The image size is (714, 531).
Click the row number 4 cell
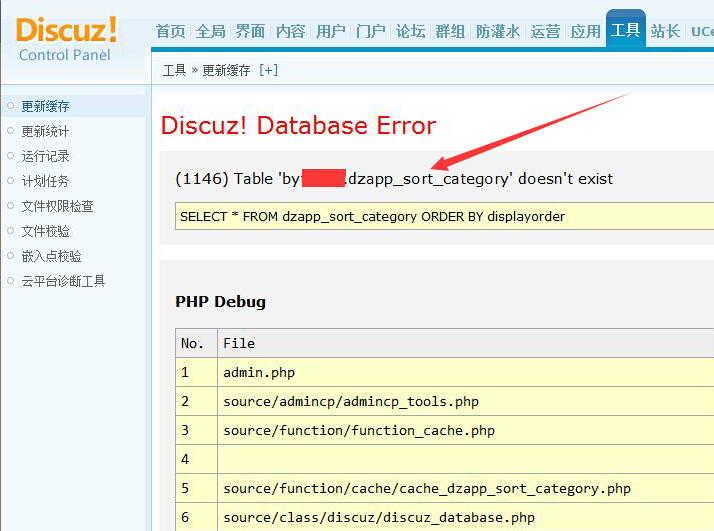click(196, 459)
